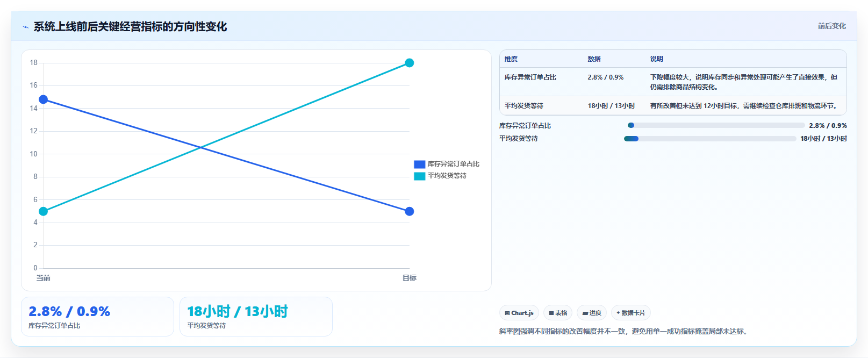Click the dashboard title 系统上线前后关键经营指标的方向性变化
The width and height of the screenshot is (868, 358).
[x=130, y=26]
